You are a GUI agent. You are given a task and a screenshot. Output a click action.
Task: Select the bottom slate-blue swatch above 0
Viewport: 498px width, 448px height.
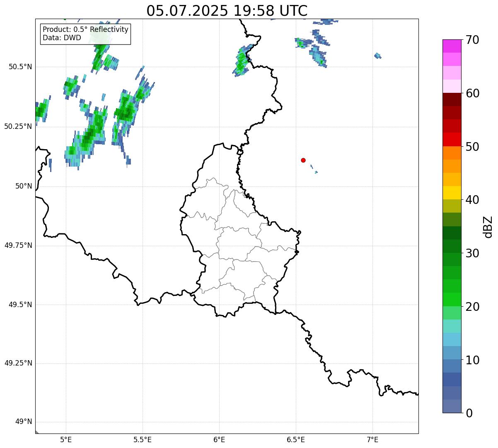click(452, 406)
